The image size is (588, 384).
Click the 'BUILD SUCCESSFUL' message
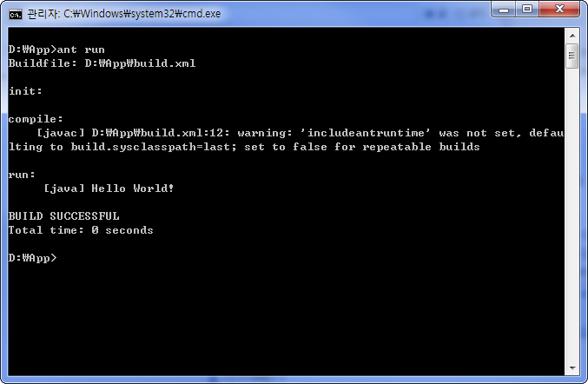[63, 216]
